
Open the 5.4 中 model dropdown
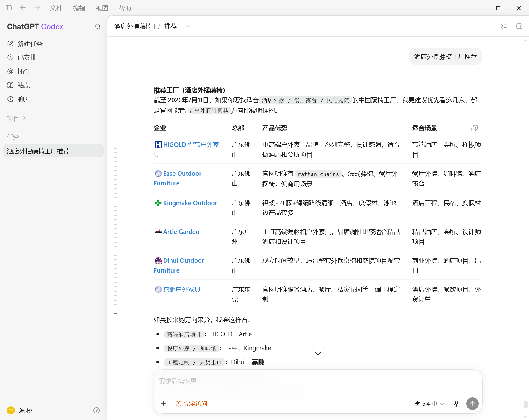click(x=430, y=404)
